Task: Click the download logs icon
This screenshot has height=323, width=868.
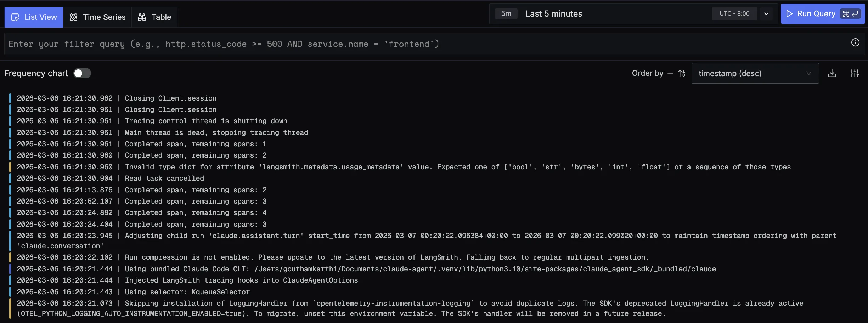Action: pos(832,73)
